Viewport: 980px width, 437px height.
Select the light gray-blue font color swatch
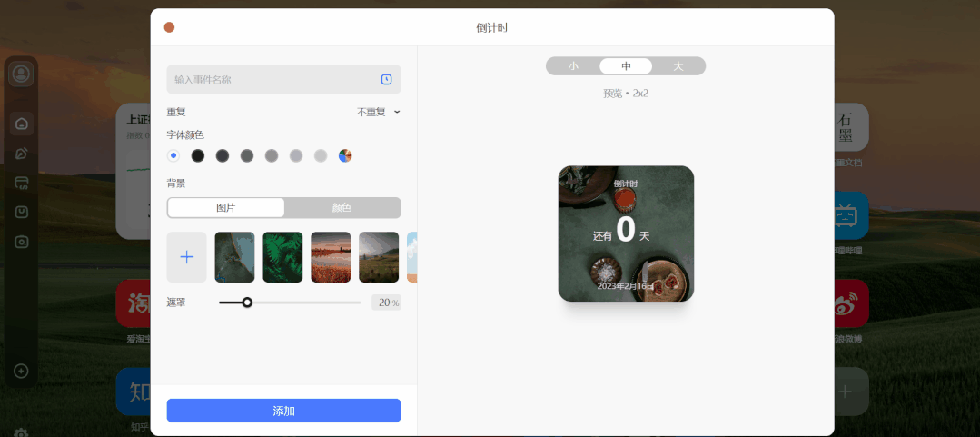tap(296, 155)
